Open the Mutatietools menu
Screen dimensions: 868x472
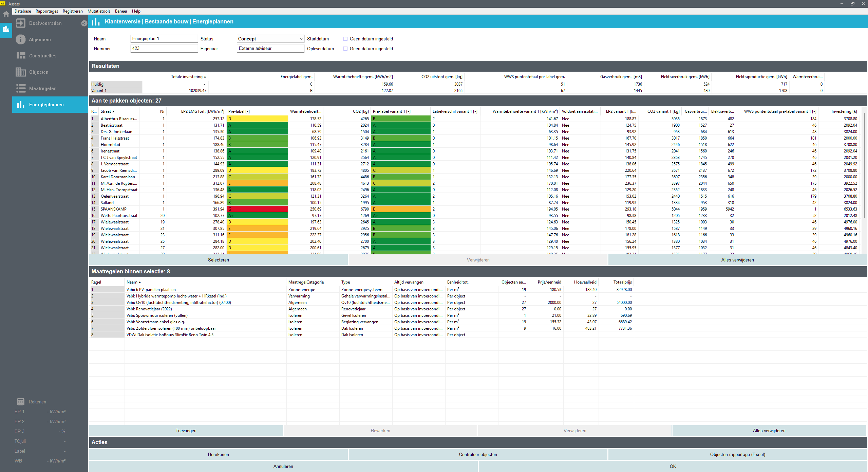(x=99, y=11)
